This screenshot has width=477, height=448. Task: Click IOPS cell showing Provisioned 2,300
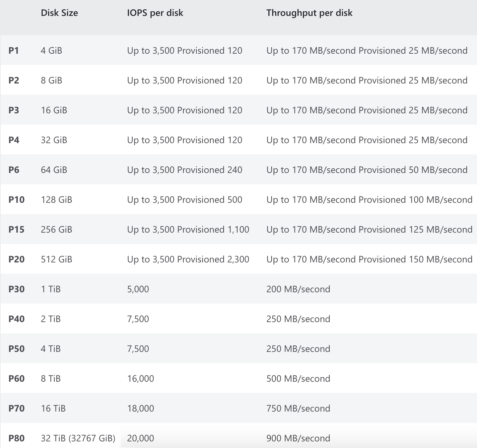pos(188,259)
